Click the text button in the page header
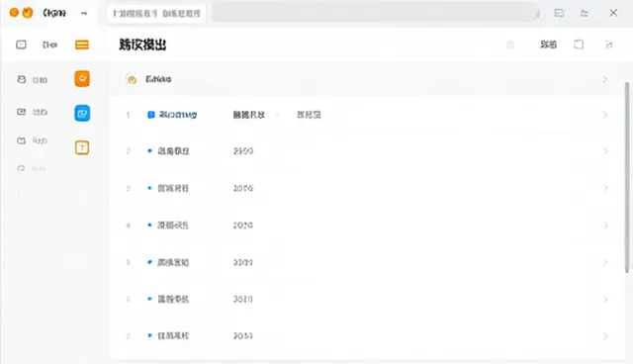633x364 pixels. click(548, 45)
